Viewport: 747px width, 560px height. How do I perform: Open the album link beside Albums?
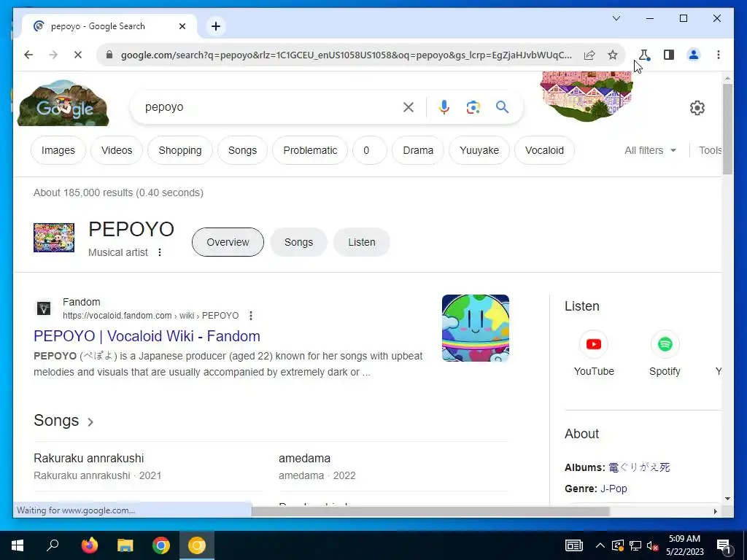point(639,467)
